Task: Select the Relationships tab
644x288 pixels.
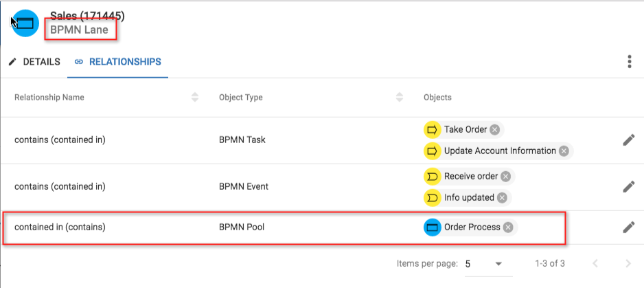Action: click(118, 62)
